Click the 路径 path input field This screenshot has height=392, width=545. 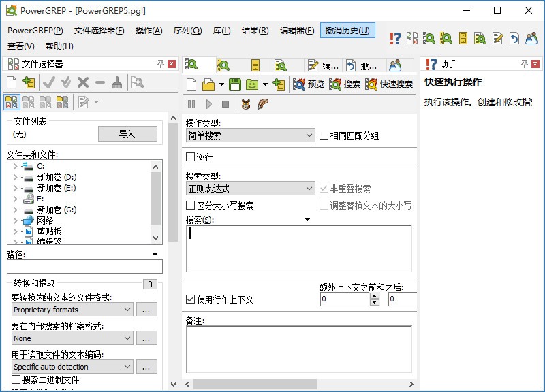84,267
